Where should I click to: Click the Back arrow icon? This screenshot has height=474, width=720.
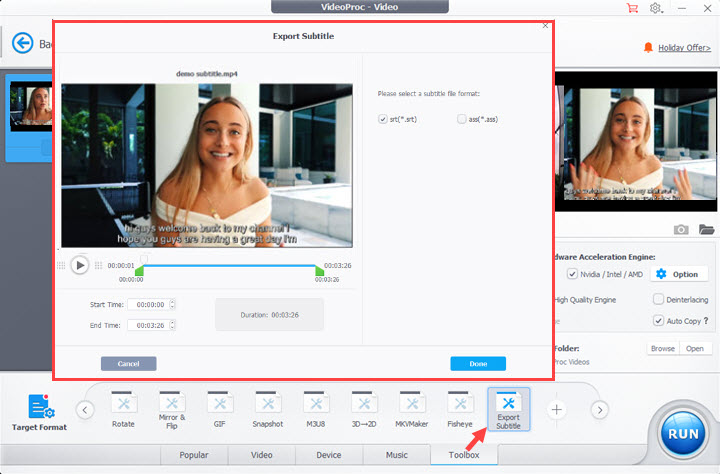coord(22,44)
